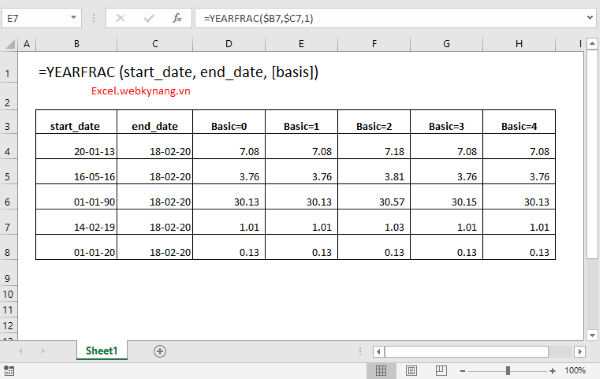
Task: Click the horizontal scrollbar thumb
Action: coord(466,351)
